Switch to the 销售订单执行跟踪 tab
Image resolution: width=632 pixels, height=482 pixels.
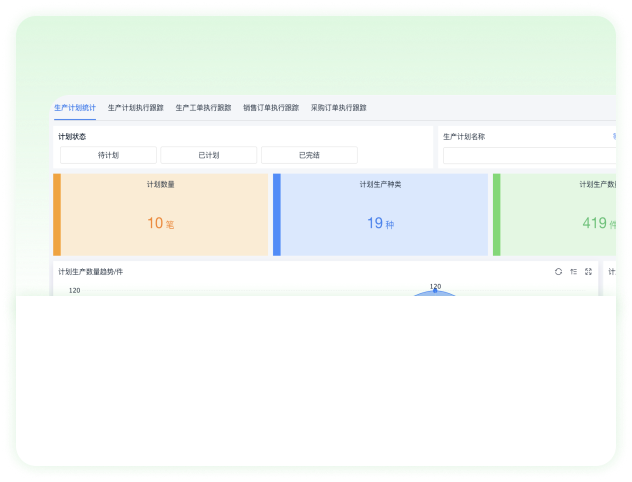coord(270,107)
